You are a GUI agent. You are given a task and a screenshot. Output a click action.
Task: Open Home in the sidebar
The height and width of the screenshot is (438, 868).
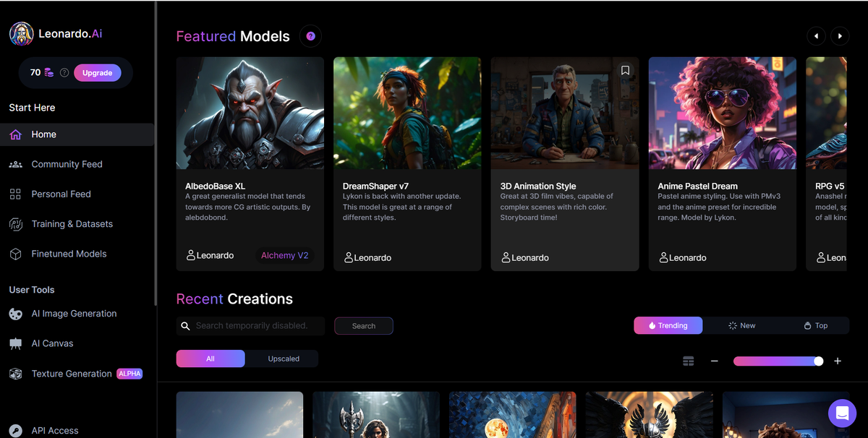coord(77,134)
